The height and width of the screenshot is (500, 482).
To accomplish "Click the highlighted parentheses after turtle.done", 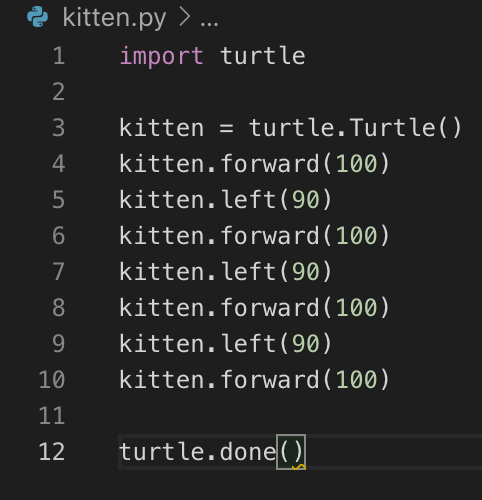I will [291, 452].
